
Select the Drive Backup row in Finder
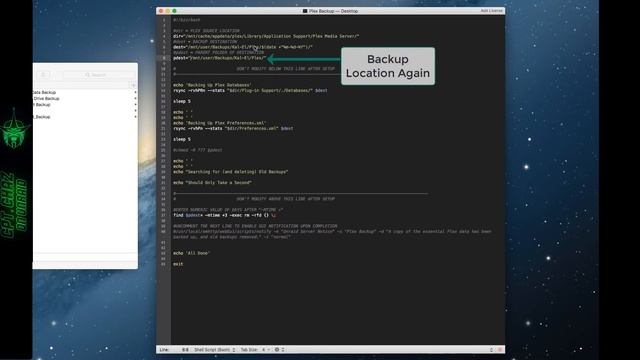point(85,99)
